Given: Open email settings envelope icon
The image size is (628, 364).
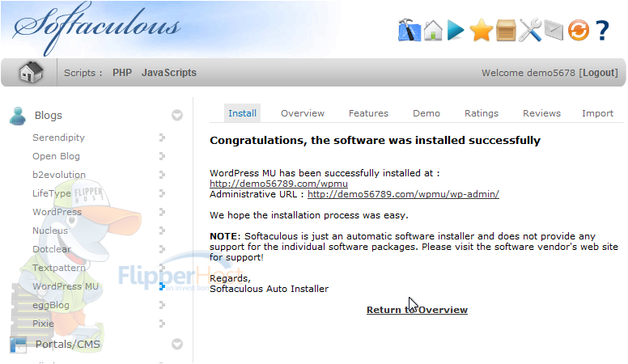Looking at the screenshot, I should click(x=554, y=31).
